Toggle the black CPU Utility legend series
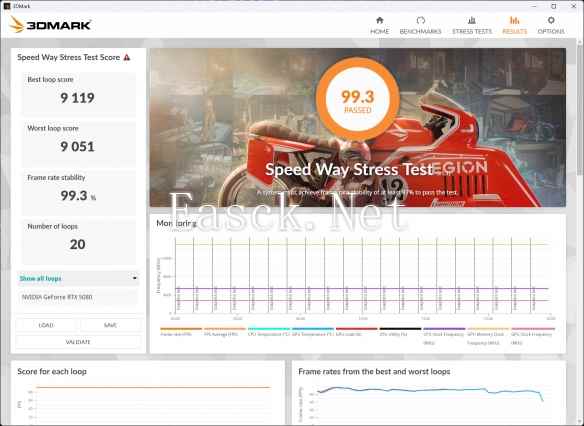This screenshot has width=584, height=426. tap(400, 332)
